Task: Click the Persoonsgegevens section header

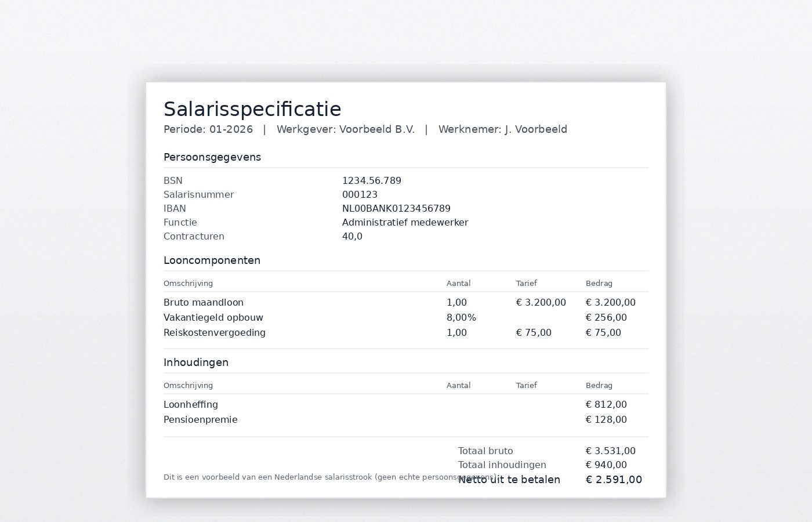Action: pos(212,157)
